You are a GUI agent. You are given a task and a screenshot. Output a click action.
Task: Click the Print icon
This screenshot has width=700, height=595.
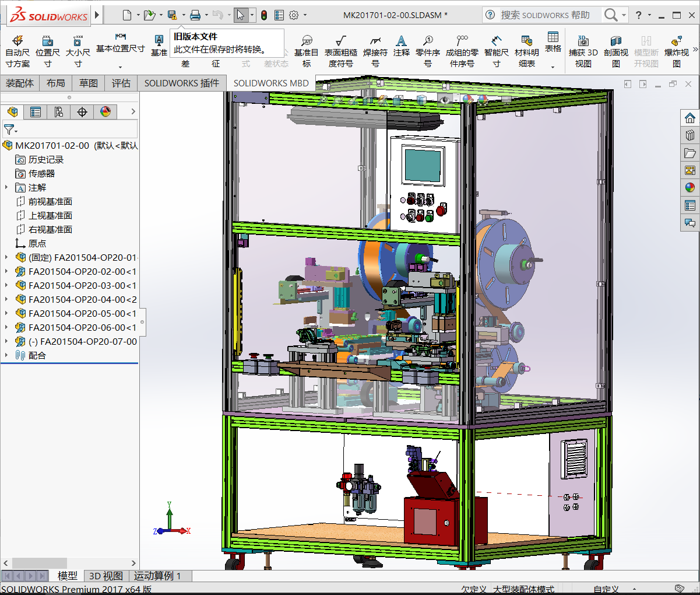[x=195, y=15]
